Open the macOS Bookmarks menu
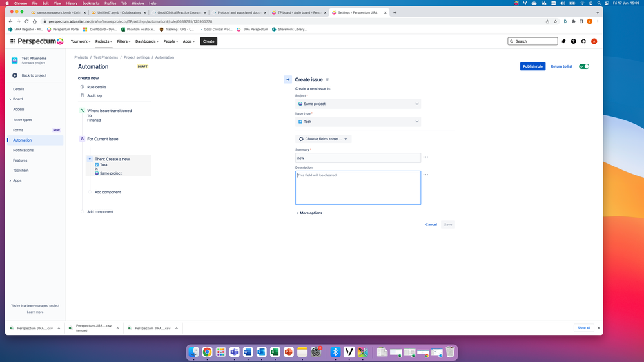The height and width of the screenshot is (362, 644). [91, 3]
